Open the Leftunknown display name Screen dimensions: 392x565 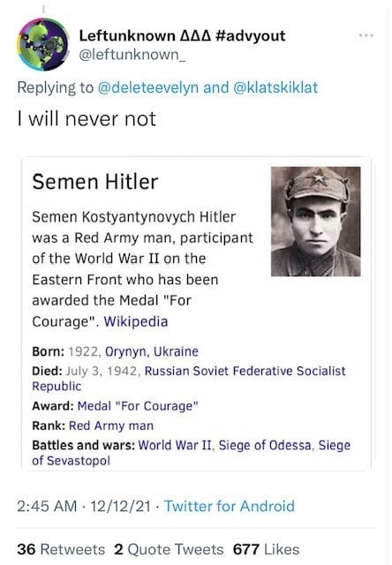(182, 35)
